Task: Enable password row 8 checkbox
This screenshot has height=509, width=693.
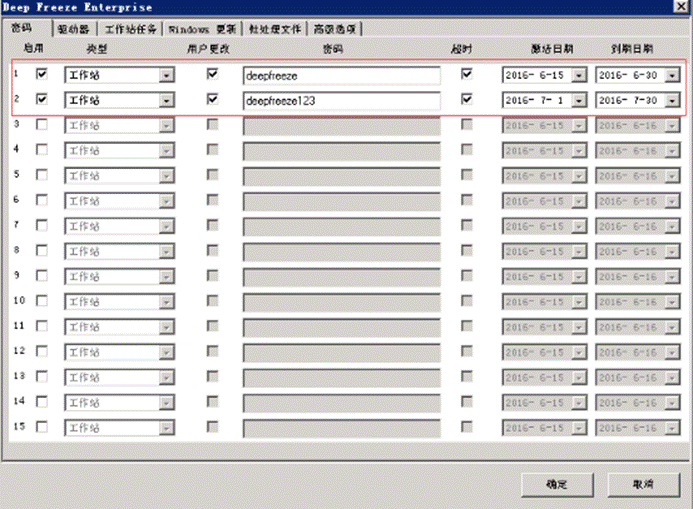Action: (42, 251)
